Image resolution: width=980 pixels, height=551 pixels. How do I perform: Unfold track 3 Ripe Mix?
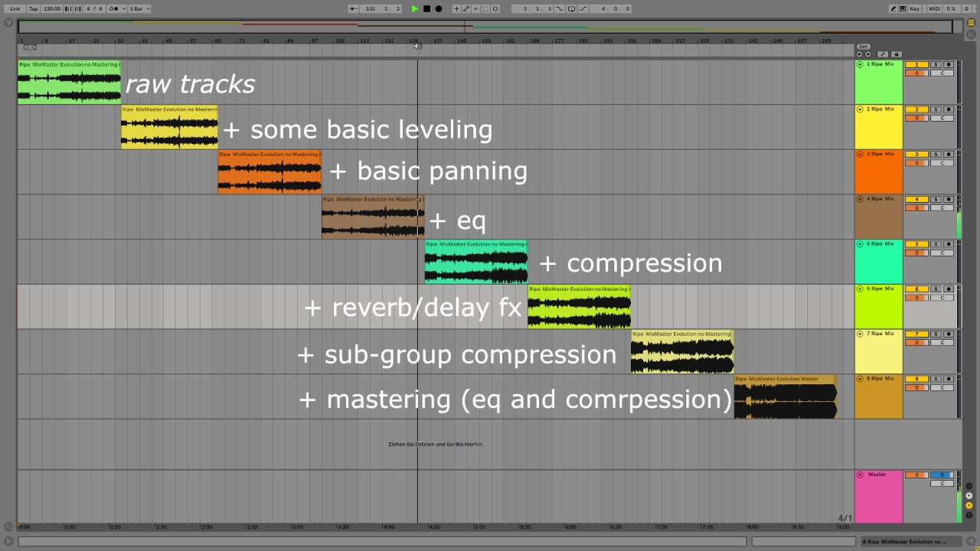(x=860, y=154)
